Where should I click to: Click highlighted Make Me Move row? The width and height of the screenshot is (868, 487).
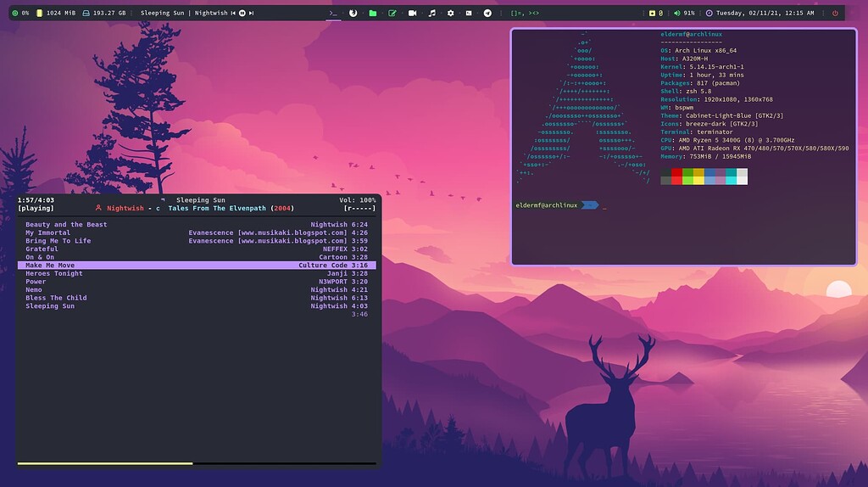point(197,266)
